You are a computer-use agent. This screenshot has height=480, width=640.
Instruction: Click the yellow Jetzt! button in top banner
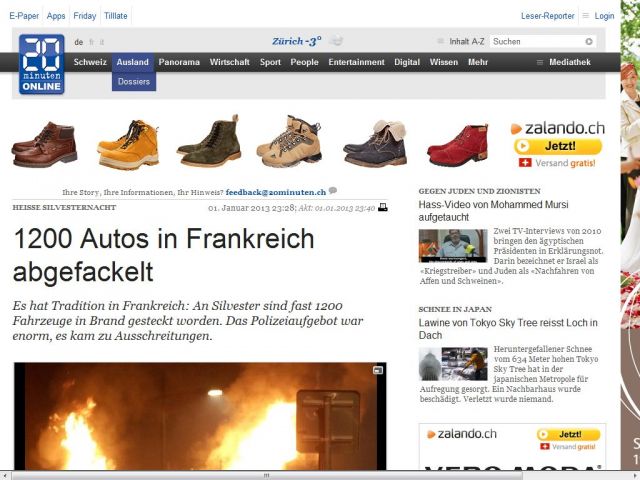tap(558, 146)
